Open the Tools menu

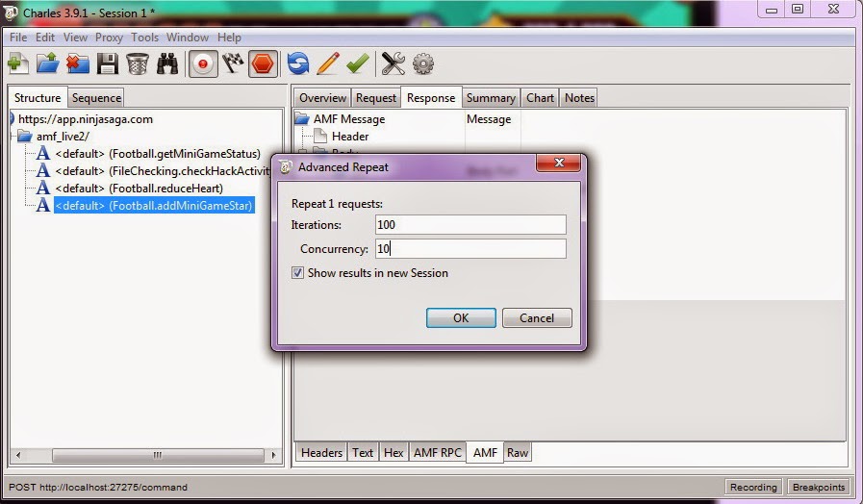click(144, 38)
